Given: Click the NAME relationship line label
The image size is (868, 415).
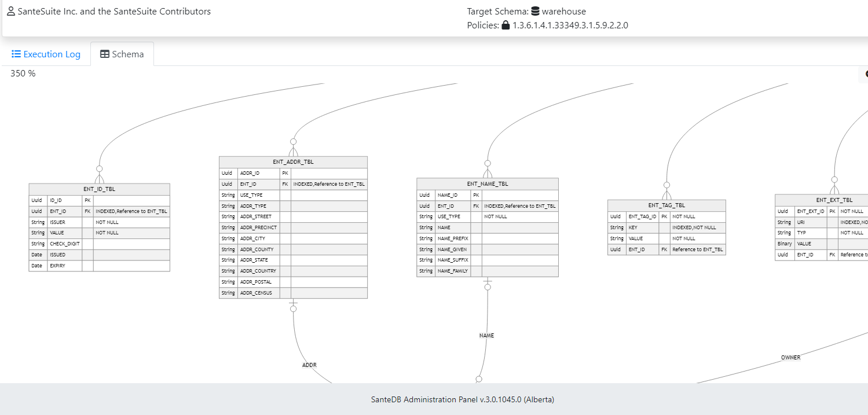Looking at the screenshot, I should (486, 336).
